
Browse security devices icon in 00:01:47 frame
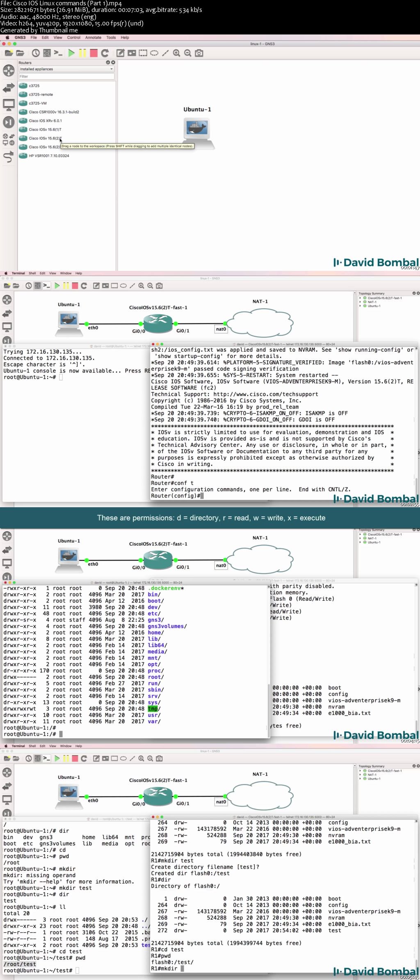coord(9,122)
